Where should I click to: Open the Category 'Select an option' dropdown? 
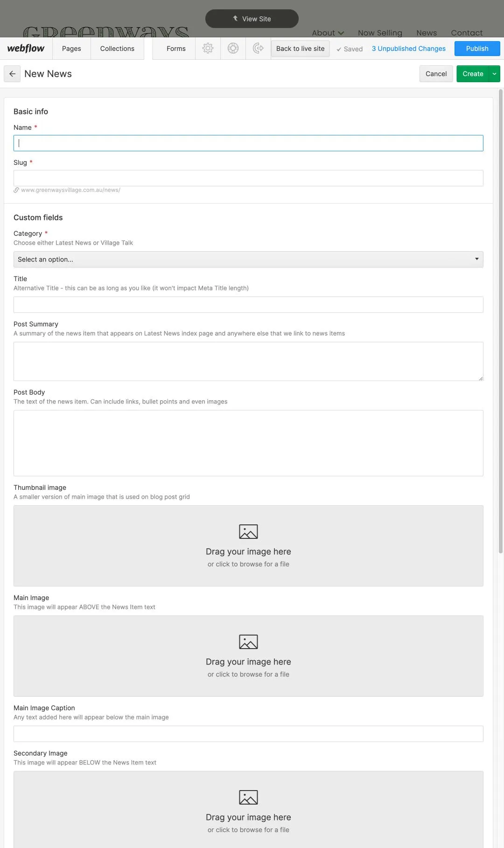248,259
